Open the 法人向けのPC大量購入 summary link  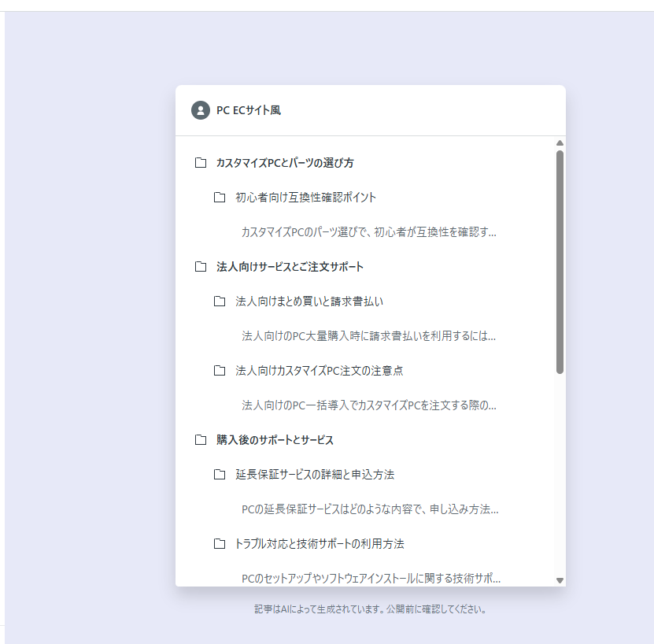point(370,335)
